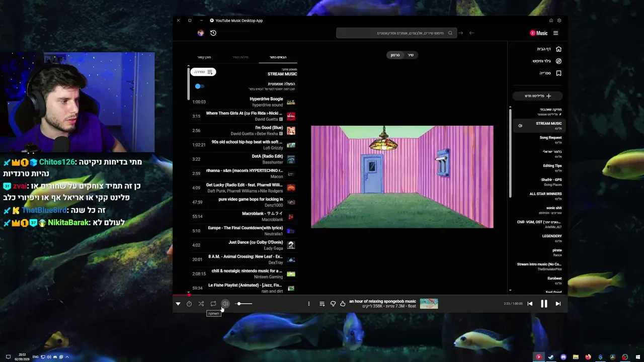
Task: Collapse the player page with the down arrow
Action: tap(178, 304)
